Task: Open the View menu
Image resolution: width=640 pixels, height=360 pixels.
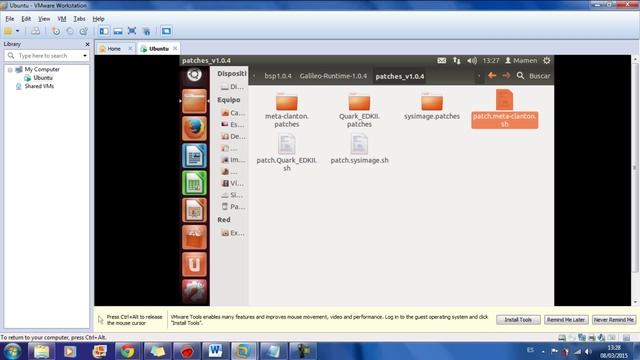Action: tap(44, 19)
